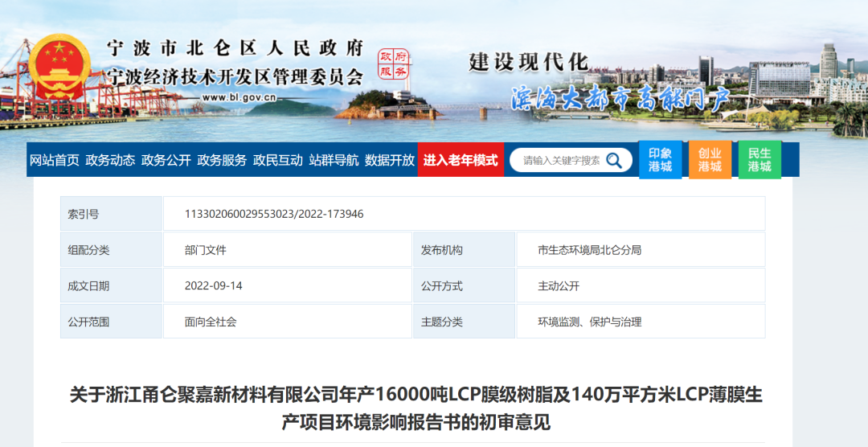Click the 宁波经济技术开发区管理委员会 header text

point(235,76)
